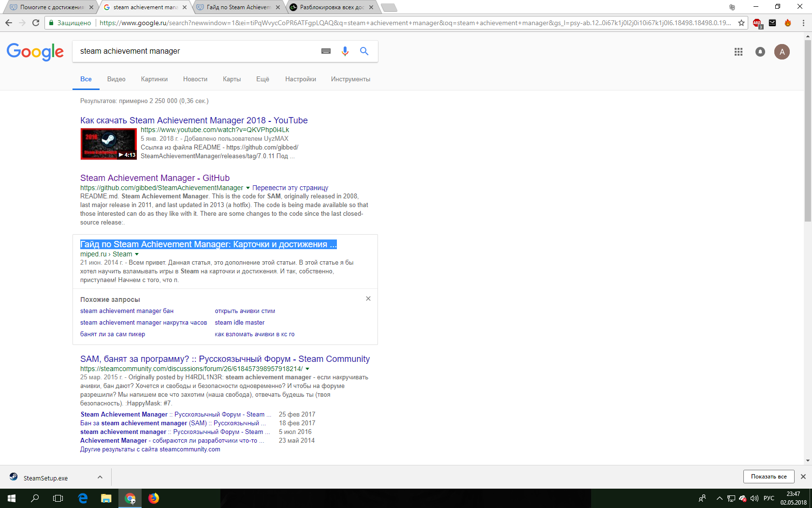Close the steam achievement manager browser tab

click(x=185, y=7)
